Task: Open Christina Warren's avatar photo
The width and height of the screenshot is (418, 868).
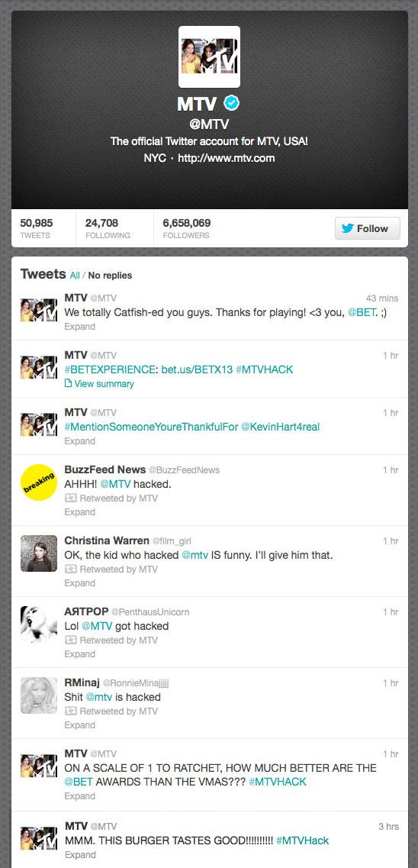Action: point(39,553)
